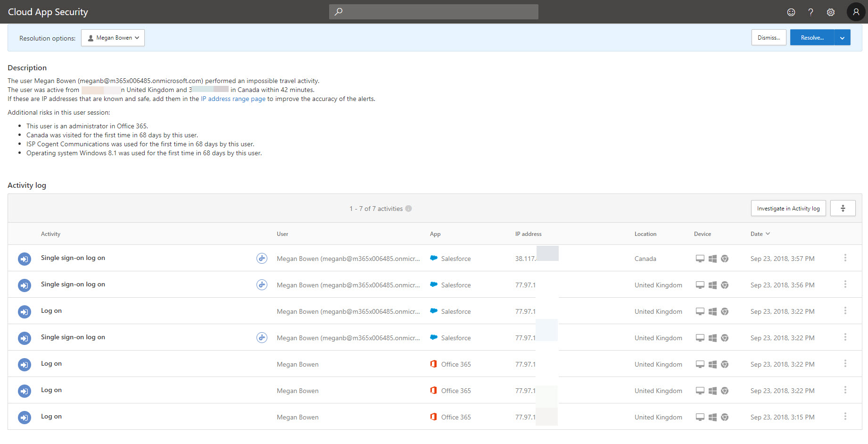Screen dimensions: 868x444
Task: Open the help question mark icon
Action: point(811,12)
